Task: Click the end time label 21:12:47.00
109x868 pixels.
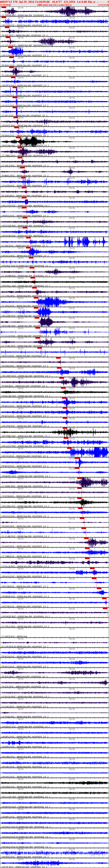Action: click(103, 5)
